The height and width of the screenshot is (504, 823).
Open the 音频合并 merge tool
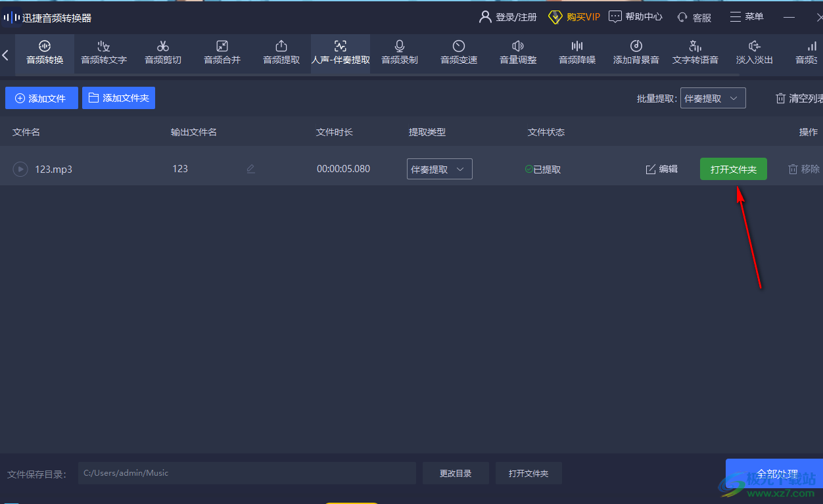[x=222, y=53]
